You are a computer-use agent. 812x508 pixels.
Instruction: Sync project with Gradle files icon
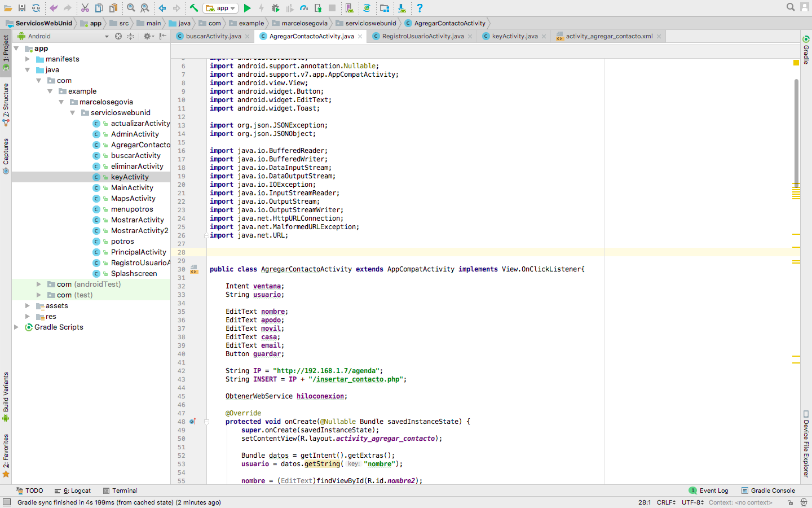tap(367, 8)
